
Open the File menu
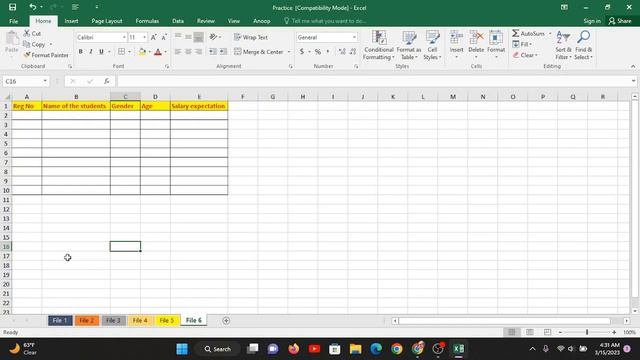coord(13,21)
